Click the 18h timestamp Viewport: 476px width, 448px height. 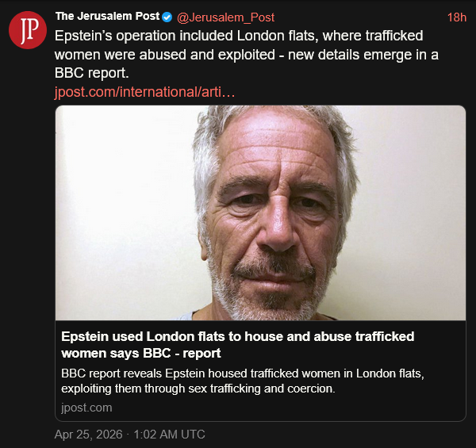coord(456,17)
